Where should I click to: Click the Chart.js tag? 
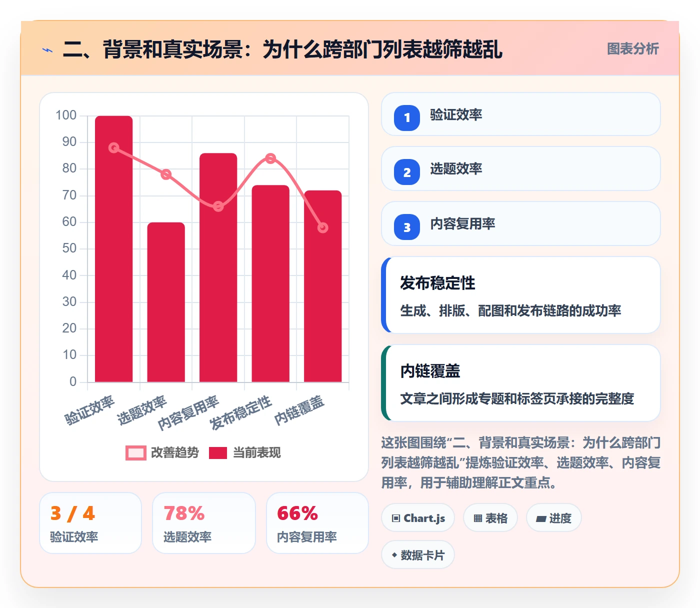[x=418, y=518]
